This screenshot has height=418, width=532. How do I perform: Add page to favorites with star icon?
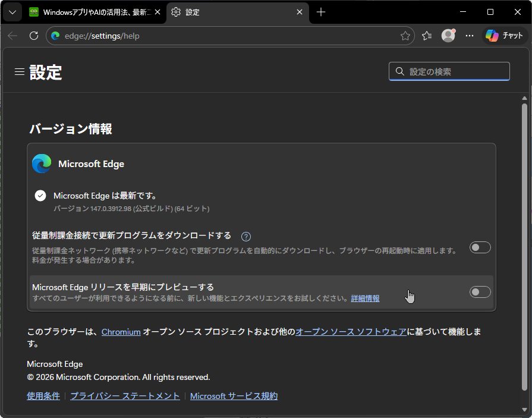coord(405,36)
